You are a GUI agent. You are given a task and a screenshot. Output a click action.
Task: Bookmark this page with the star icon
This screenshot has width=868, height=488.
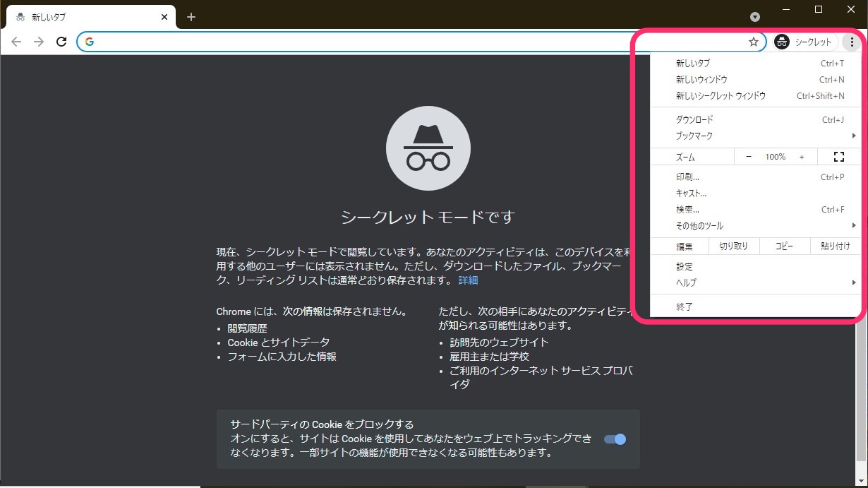754,42
